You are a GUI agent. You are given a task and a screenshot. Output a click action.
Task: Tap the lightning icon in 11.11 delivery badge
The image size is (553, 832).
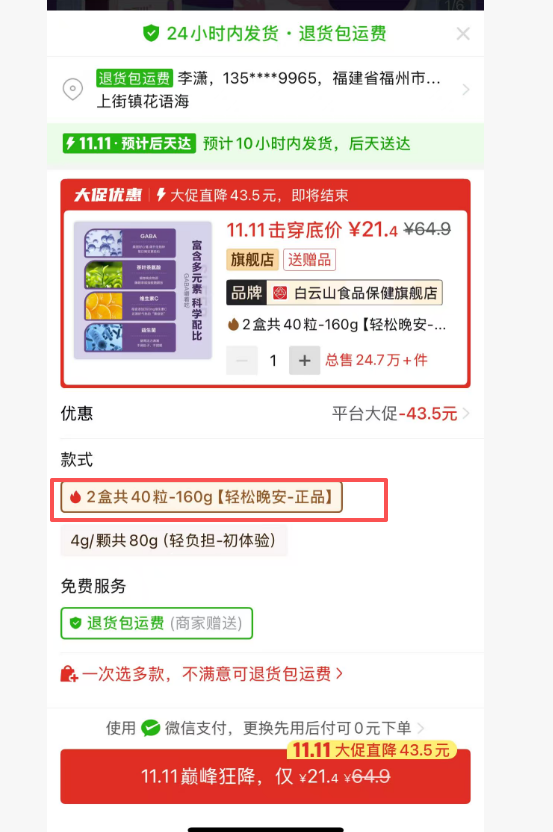(70, 143)
